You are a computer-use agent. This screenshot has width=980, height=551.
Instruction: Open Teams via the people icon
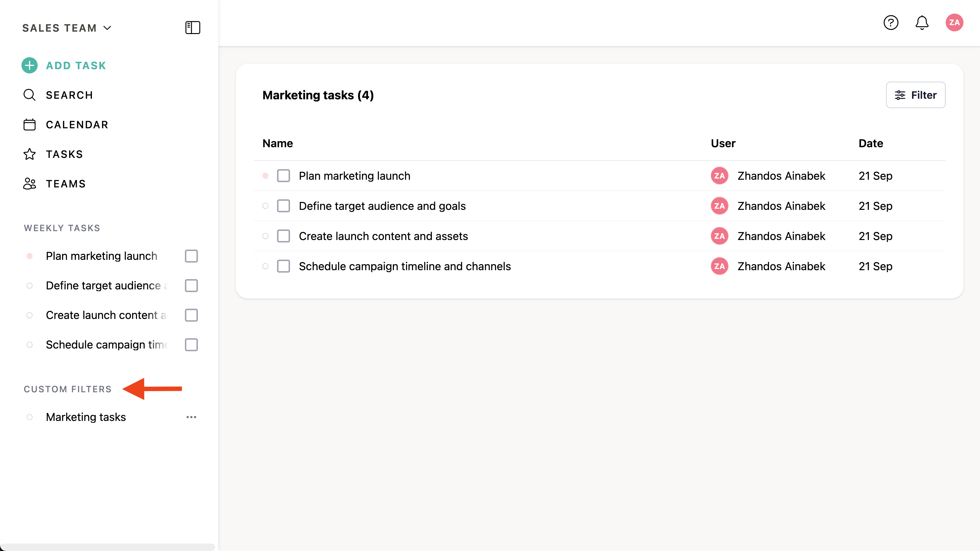pyautogui.click(x=29, y=184)
